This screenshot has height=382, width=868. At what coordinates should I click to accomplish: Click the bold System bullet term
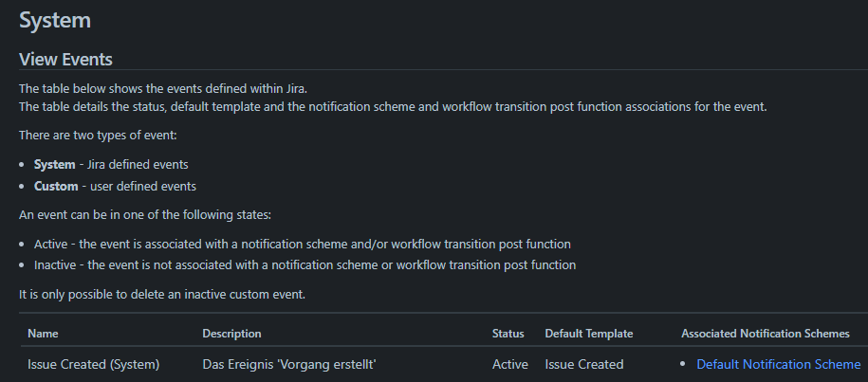tap(54, 165)
